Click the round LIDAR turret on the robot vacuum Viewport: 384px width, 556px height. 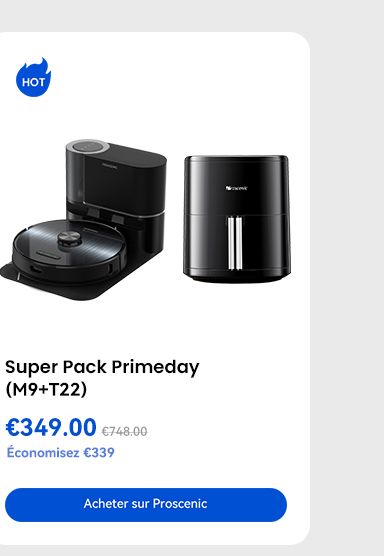[x=70, y=239]
